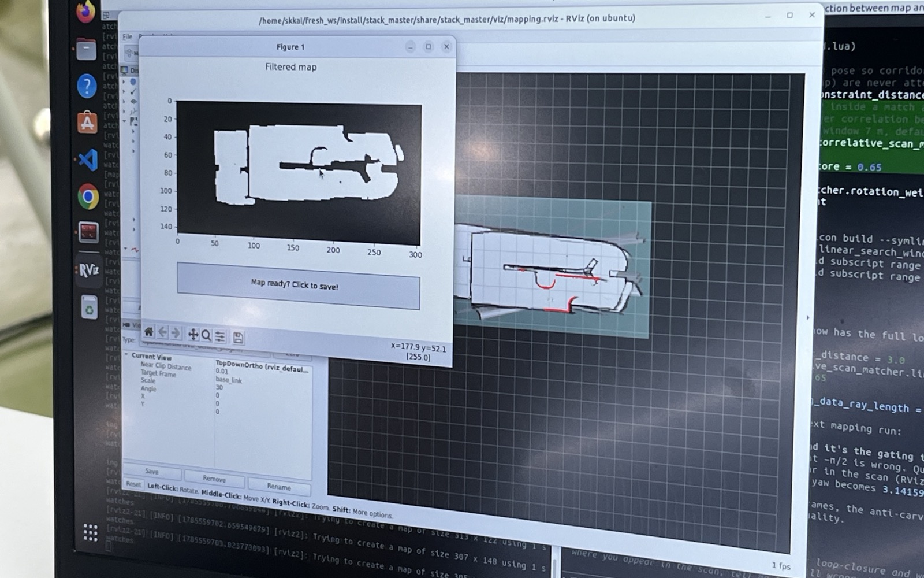Go forward to next view in Figure 1
Screen dimensions: 924x578
coord(176,333)
